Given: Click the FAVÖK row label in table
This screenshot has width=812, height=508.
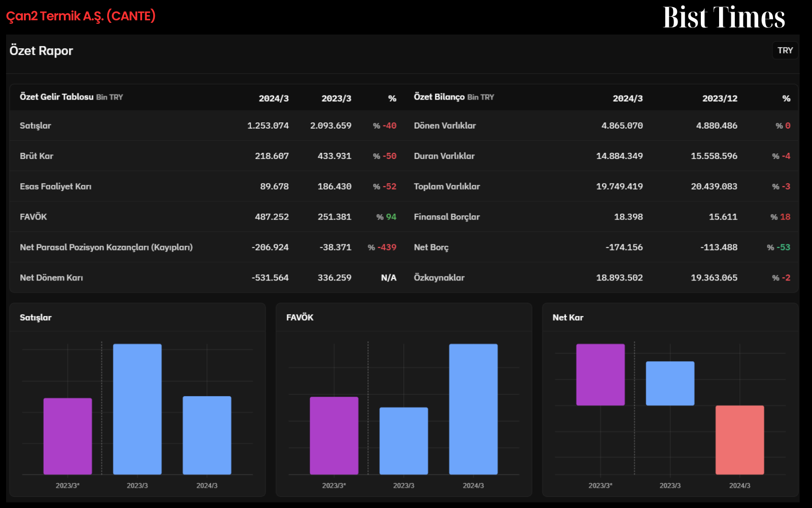Looking at the screenshot, I should [x=33, y=217].
